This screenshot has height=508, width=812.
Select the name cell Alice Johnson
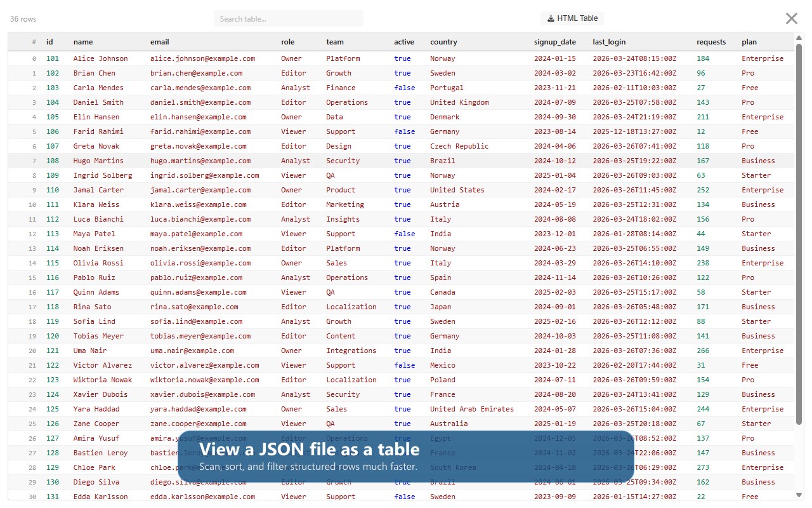pyautogui.click(x=100, y=58)
